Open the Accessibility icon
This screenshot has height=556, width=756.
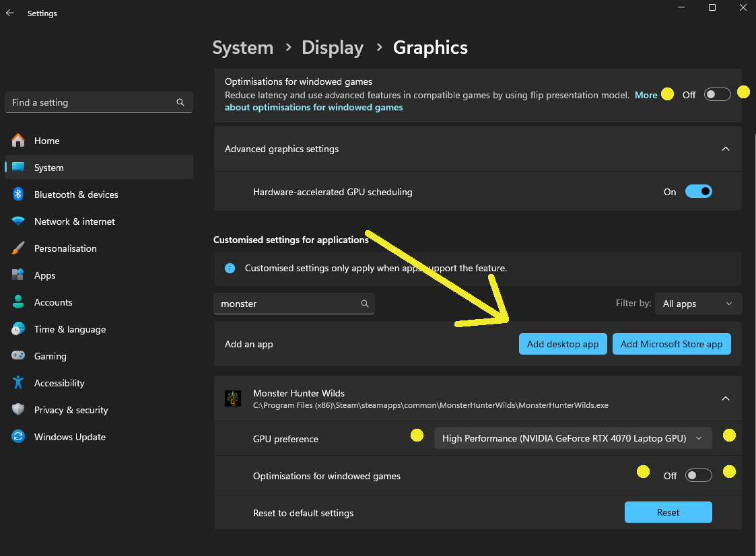tap(18, 383)
